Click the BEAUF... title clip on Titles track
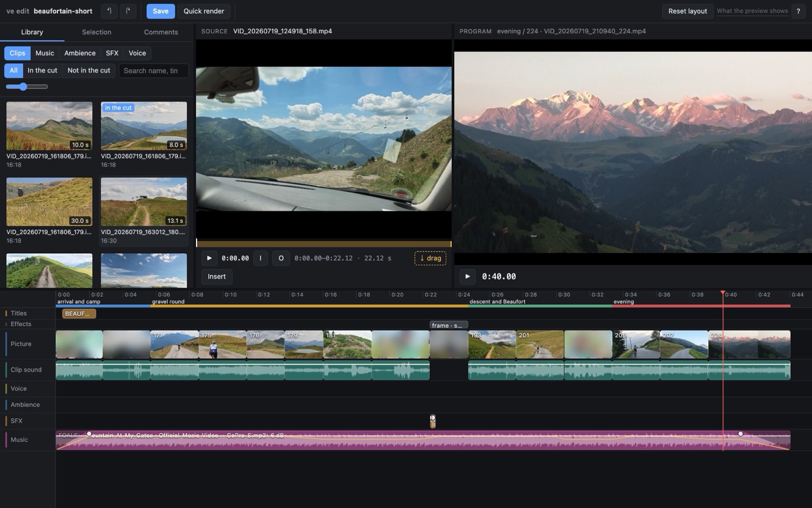This screenshot has height=508, width=812. click(x=79, y=314)
